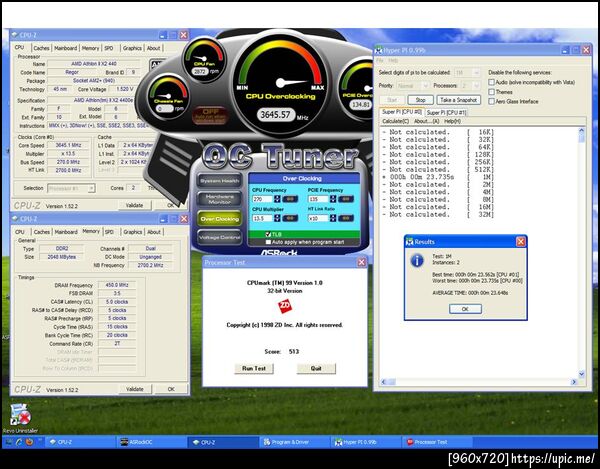600x469 pixels.
Task: Open SPD tab in bottom CPU-Z window
Action: point(109,232)
